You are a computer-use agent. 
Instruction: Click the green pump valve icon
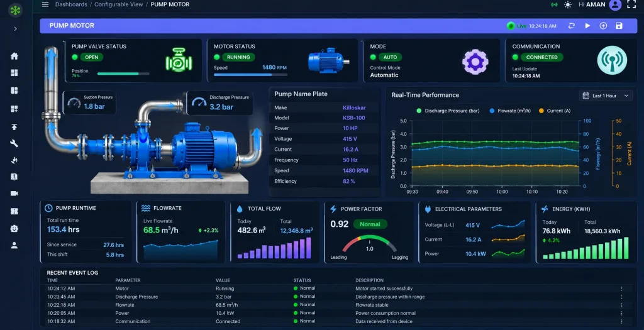[x=179, y=60]
